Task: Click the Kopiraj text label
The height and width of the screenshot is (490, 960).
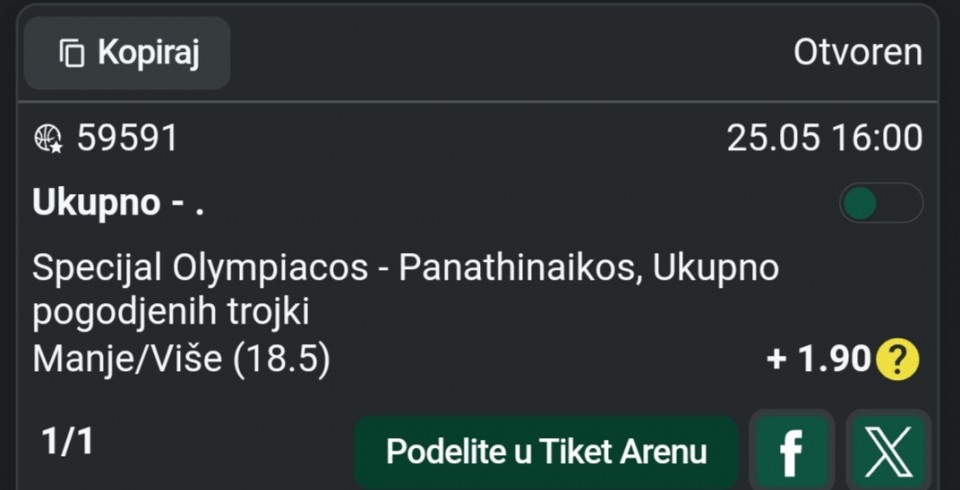Action: coord(149,53)
